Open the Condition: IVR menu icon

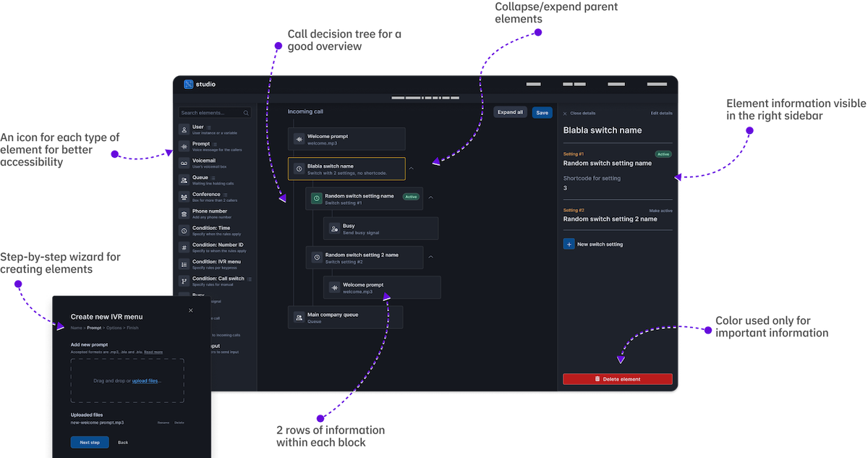tap(184, 263)
